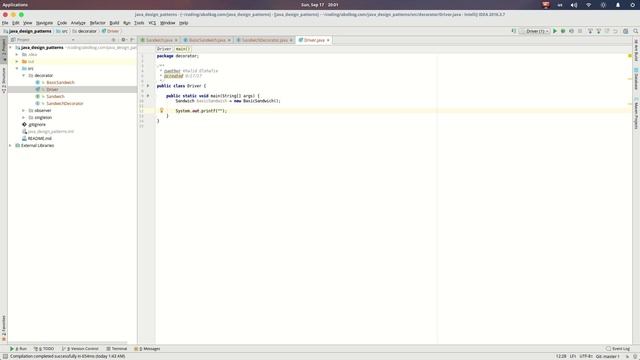This screenshot has height=360, width=640.
Task: Click the gray Stop icon in the toolbar
Action: point(580,31)
